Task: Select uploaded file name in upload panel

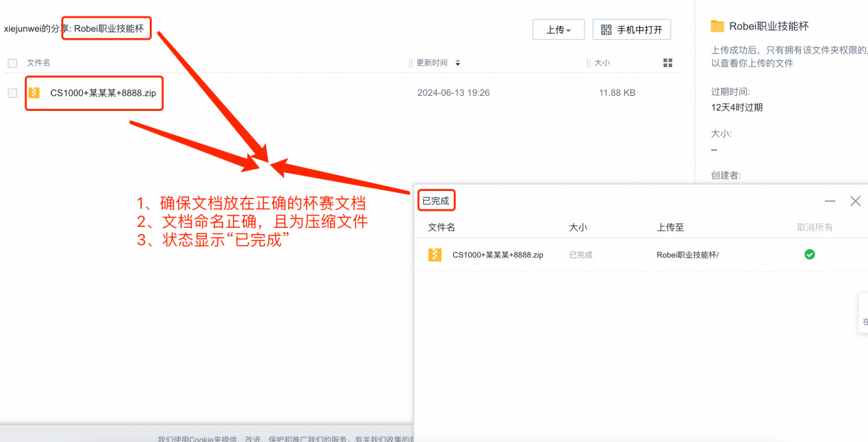Action: point(498,255)
